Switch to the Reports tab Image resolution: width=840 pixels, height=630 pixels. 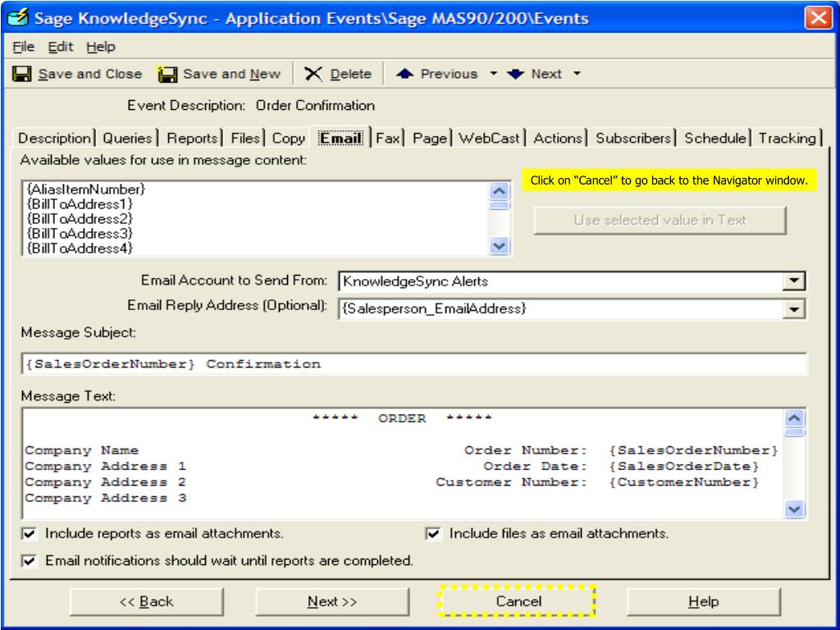[192, 138]
